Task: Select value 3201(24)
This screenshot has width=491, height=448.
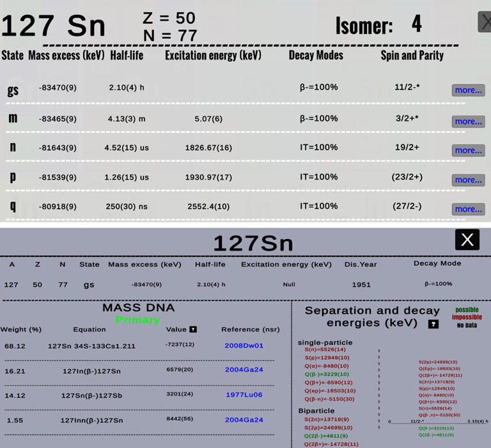Action: (180, 394)
